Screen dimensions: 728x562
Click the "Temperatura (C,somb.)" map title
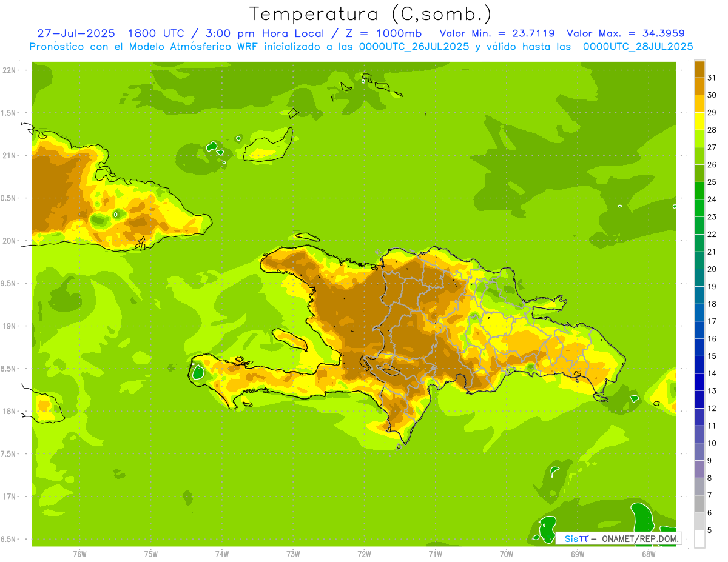(371, 14)
